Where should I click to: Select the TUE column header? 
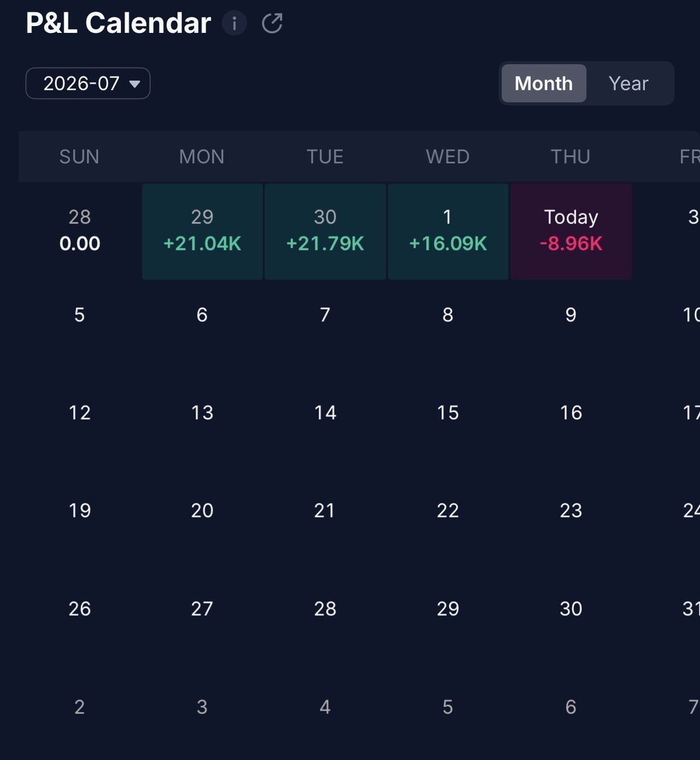tap(325, 156)
